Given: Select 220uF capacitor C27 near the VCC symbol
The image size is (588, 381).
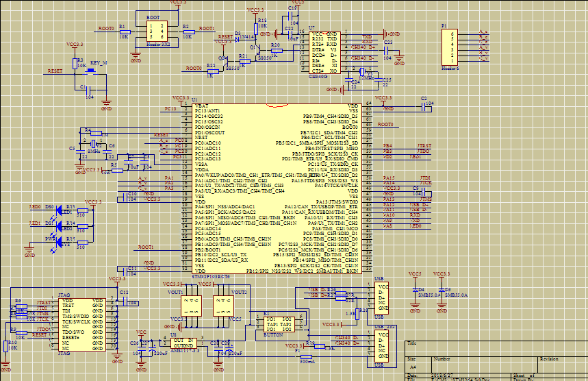Looking at the screenshot, I should point(152,349).
